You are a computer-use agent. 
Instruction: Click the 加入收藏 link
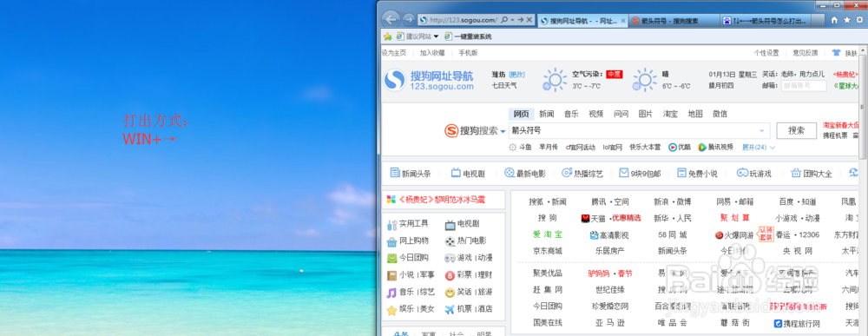tap(432, 53)
